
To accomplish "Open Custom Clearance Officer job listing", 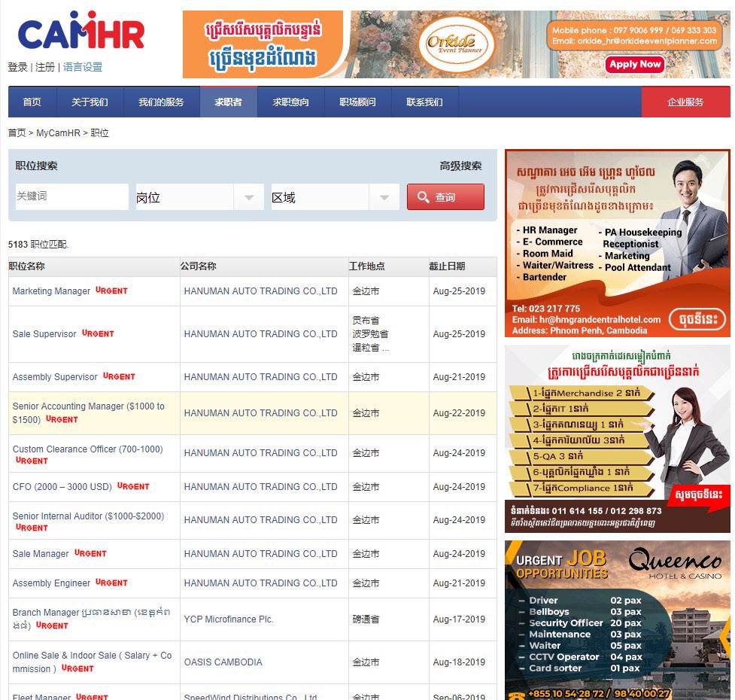I will coord(88,449).
